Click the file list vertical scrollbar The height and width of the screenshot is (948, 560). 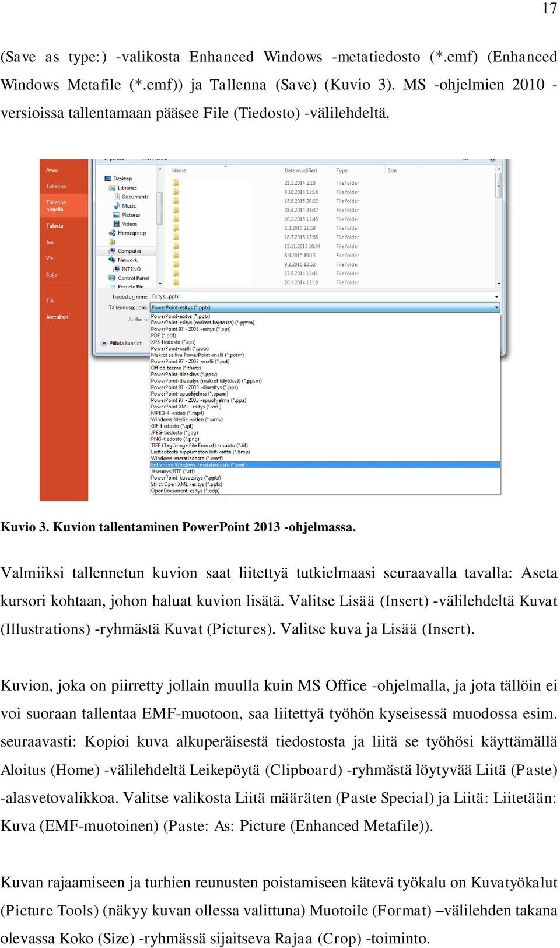[499, 226]
